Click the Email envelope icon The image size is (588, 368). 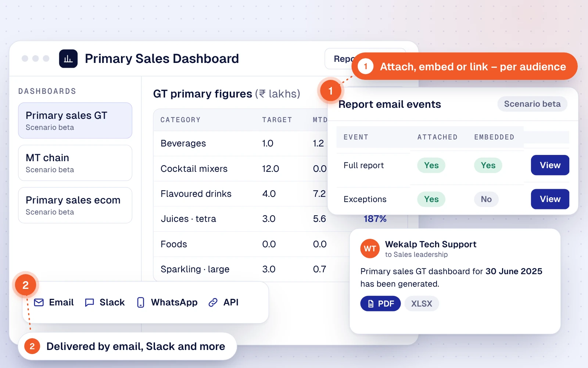click(x=39, y=302)
